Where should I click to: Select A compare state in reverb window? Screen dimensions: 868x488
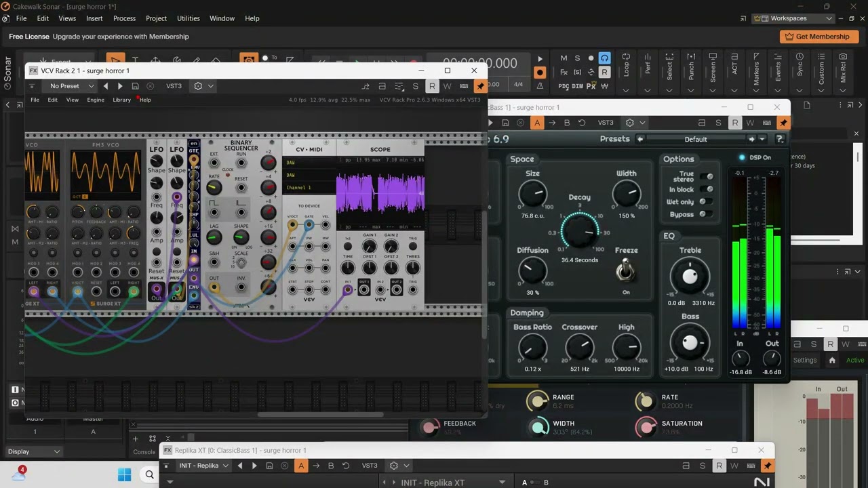[x=537, y=123]
